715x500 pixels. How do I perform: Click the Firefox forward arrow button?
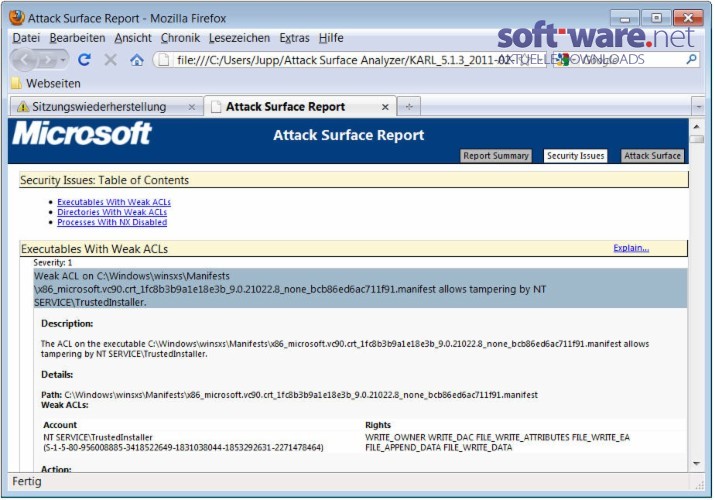tap(48, 60)
